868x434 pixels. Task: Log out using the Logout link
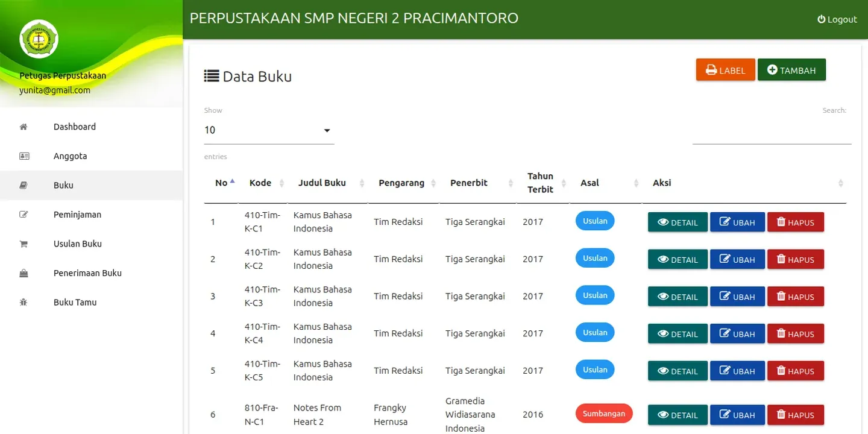837,19
